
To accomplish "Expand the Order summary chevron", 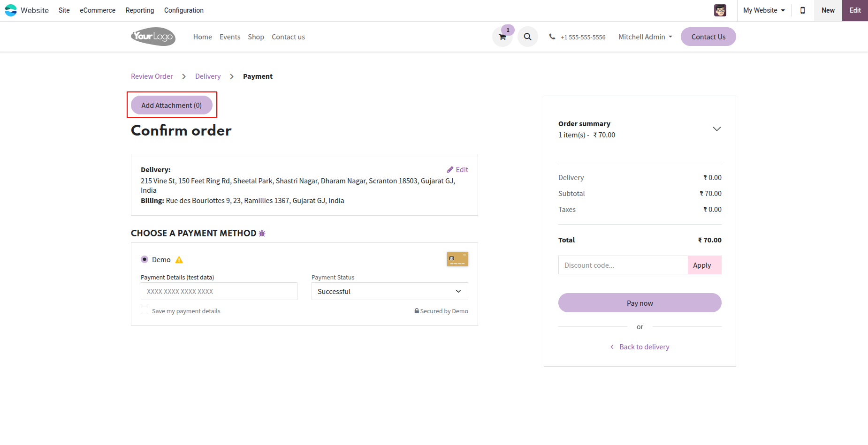I will [717, 129].
